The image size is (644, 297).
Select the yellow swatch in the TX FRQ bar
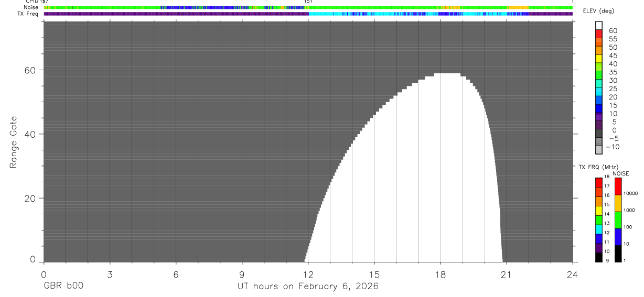[x=599, y=211]
